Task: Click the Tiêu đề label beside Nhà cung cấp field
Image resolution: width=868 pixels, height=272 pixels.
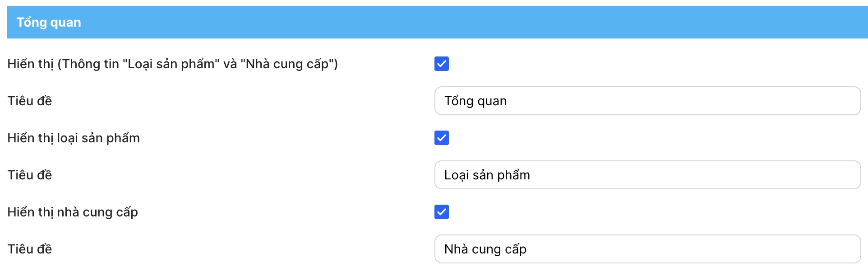Action: (30, 249)
